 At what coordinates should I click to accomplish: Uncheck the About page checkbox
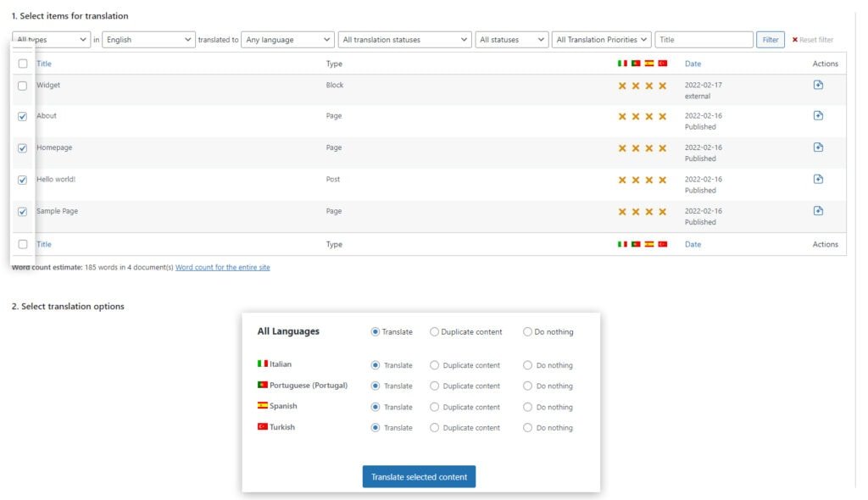[x=23, y=117]
